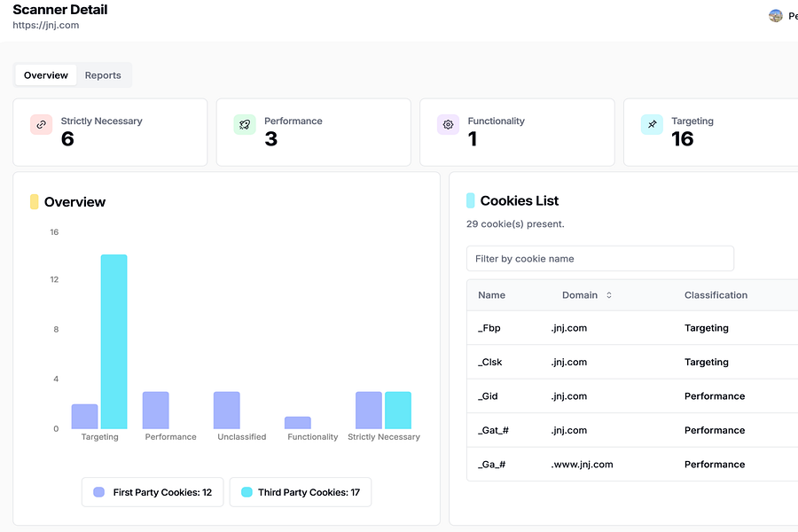The height and width of the screenshot is (532, 798).
Task: Sort the table by Domain column
Action: coord(581,294)
